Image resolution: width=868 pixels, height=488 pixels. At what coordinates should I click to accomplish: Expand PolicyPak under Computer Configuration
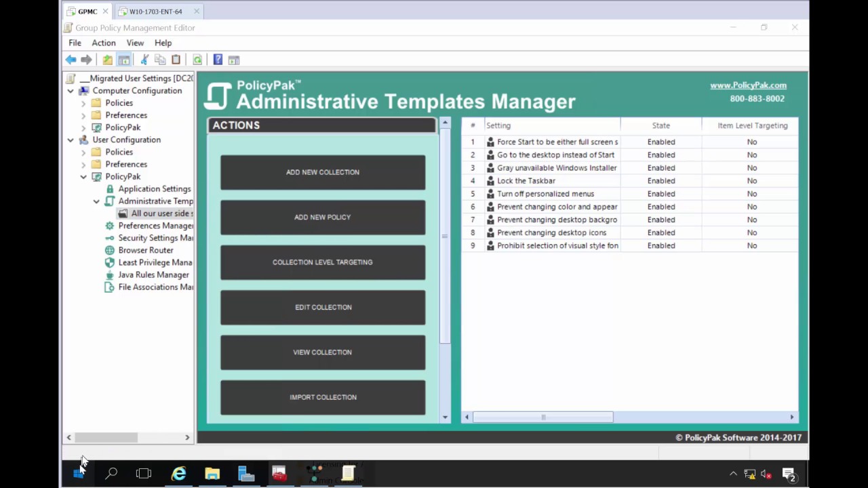pyautogui.click(x=83, y=127)
